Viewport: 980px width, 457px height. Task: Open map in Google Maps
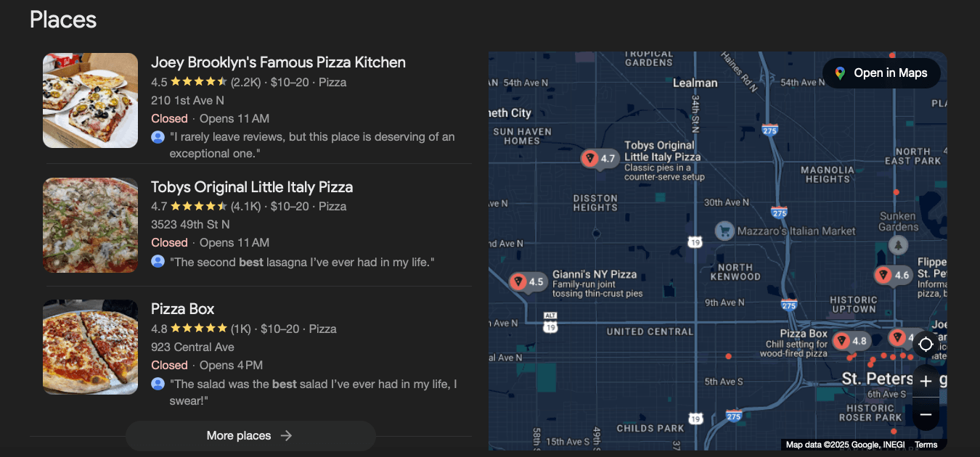click(x=881, y=73)
